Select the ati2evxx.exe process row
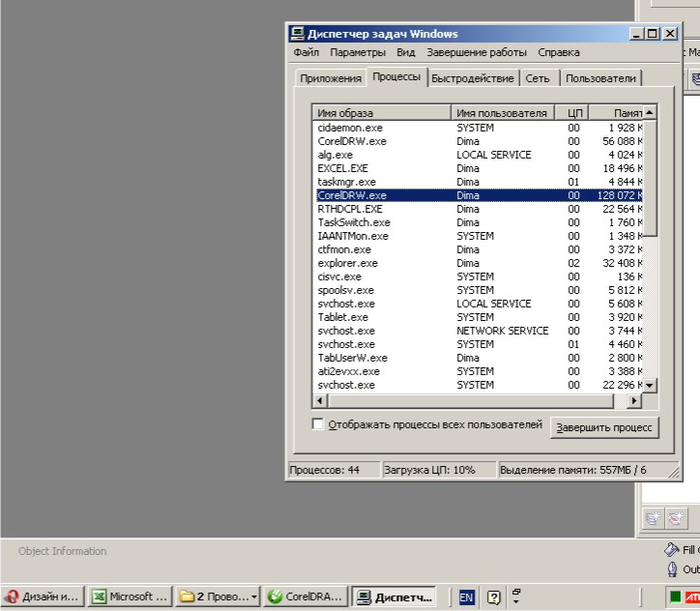This screenshot has height=611, width=700. click(478, 371)
